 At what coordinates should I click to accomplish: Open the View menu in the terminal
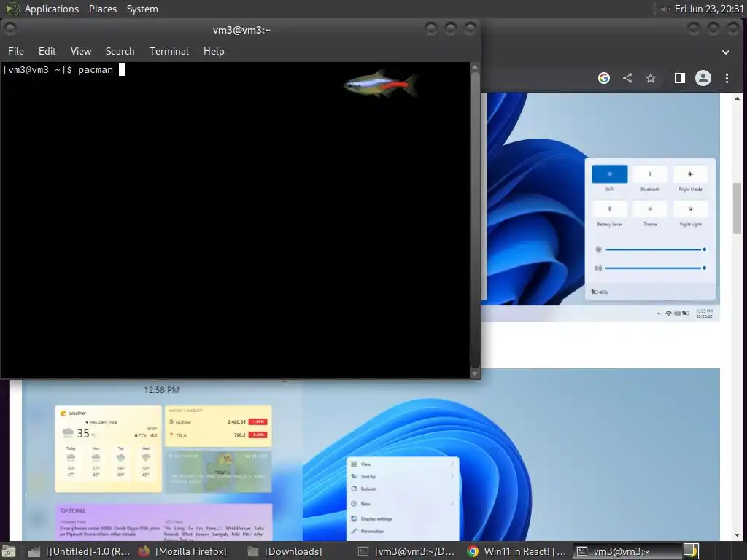coord(81,51)
